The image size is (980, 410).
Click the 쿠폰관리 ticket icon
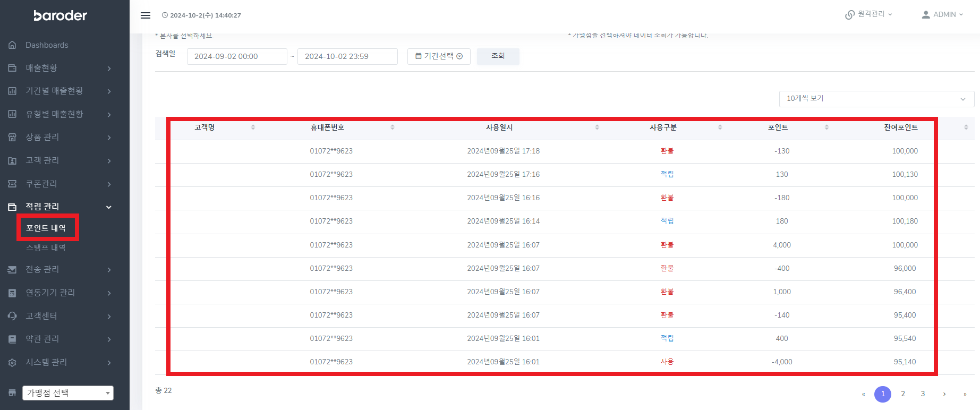click(12, 184)
